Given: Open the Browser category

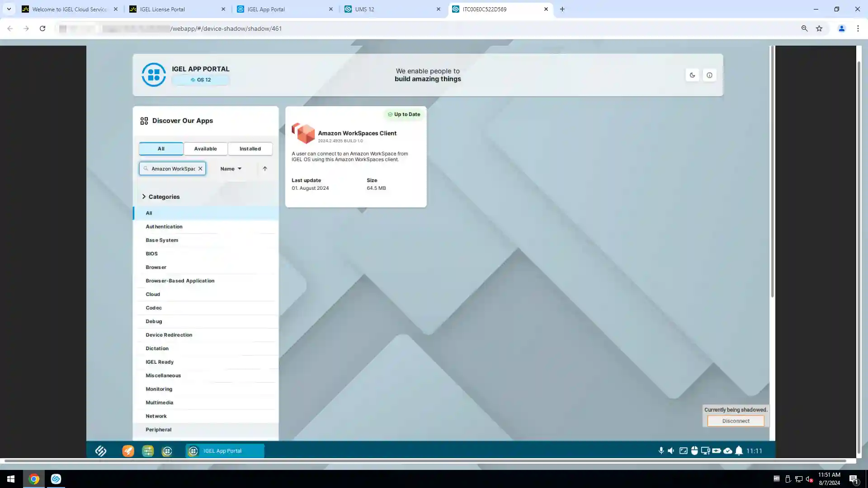Looking at the screenshot, I should coord(156,267).
